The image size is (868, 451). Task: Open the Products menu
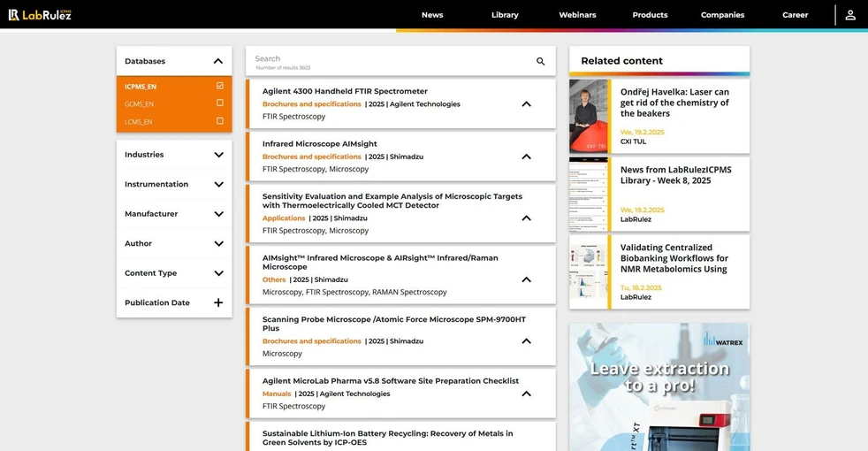tap(650, 15)
